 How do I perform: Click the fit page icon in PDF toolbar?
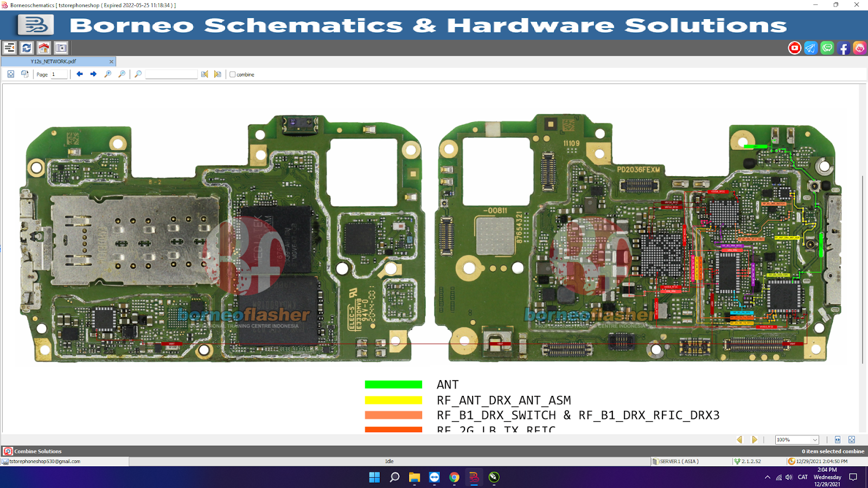coord(11,74)
